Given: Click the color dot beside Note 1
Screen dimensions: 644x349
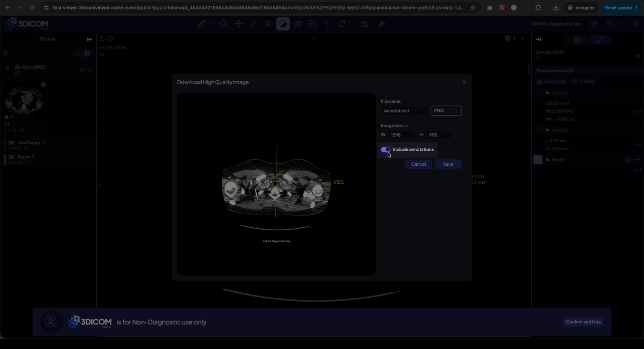Looking at the screenshot, I should (x=547, y=160).
